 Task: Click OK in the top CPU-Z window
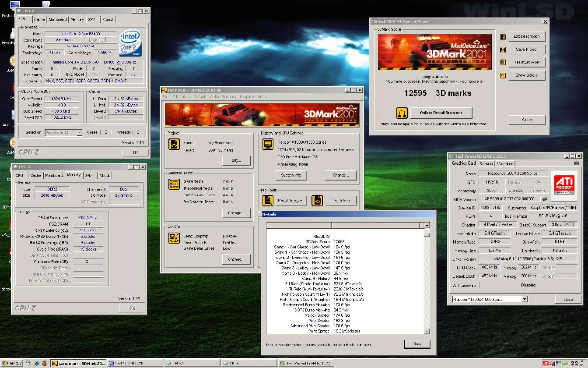[x=135, y=152]
